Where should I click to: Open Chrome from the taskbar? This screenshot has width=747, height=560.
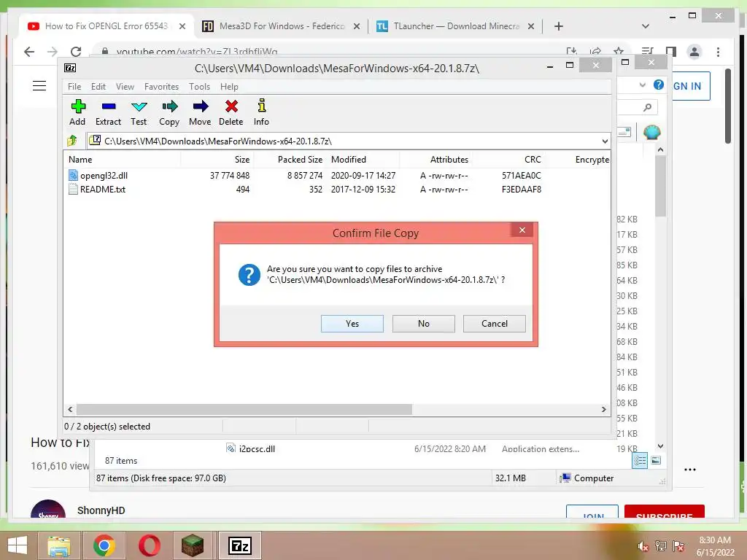[x=104, y=545]
